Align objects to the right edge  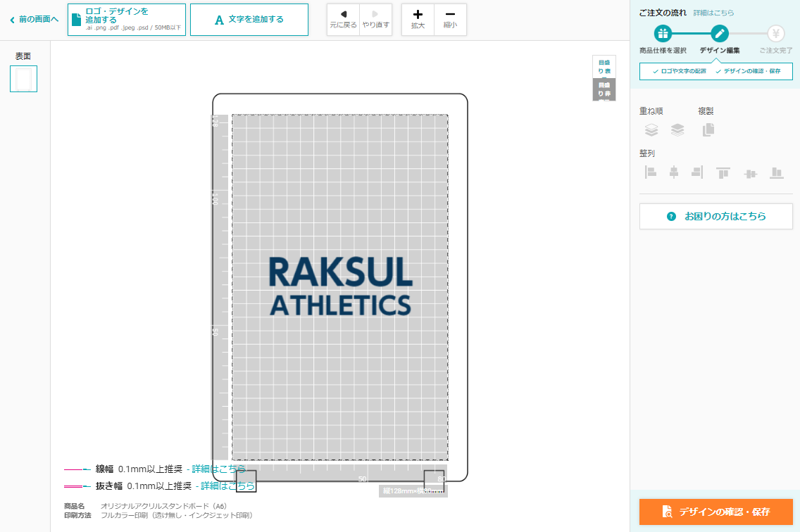pyautogui.click(x=697, y=172)
